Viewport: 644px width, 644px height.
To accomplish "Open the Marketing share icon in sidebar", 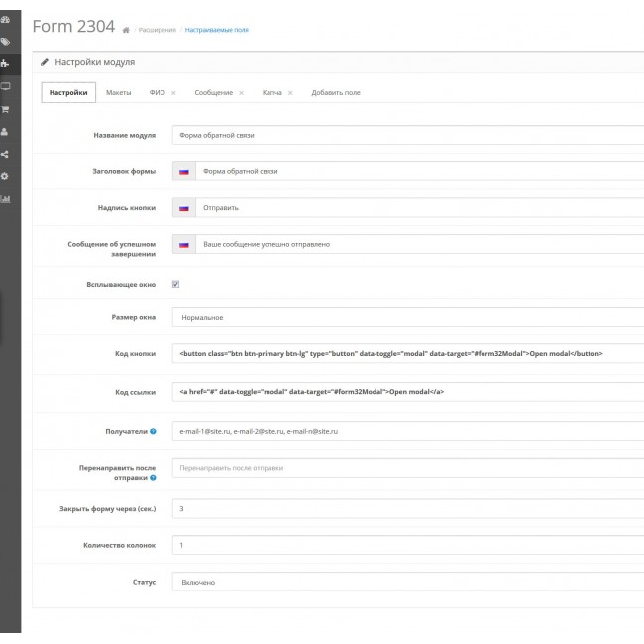I will point(6,154).
